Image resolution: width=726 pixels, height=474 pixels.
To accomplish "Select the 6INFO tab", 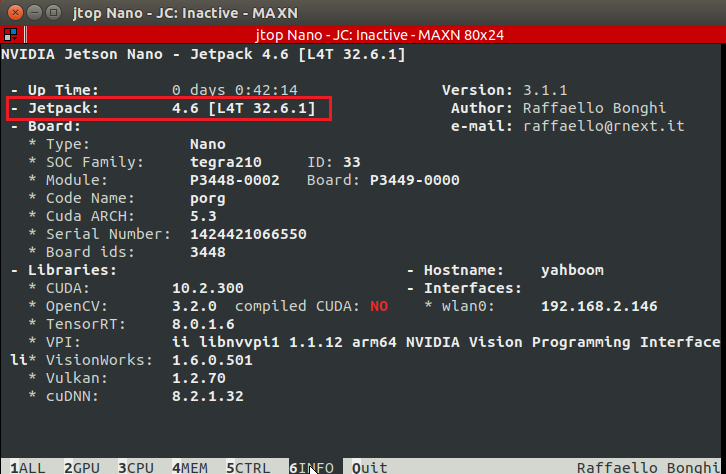I will 313,467.
